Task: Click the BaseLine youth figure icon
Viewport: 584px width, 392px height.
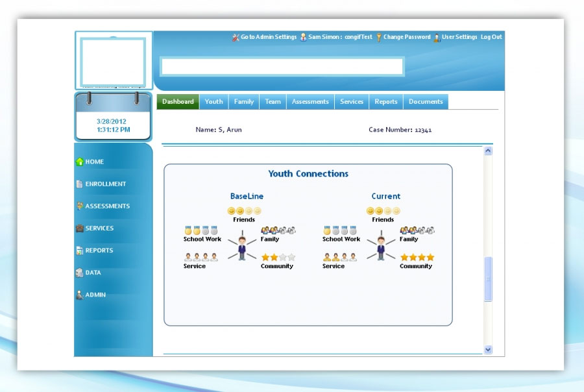Action: coord(242,248)
